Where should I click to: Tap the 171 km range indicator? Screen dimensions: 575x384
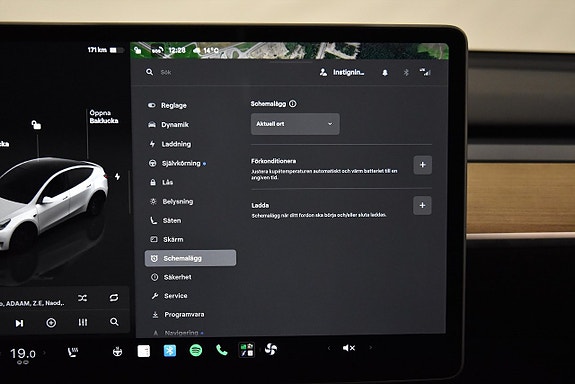(97, 50)
